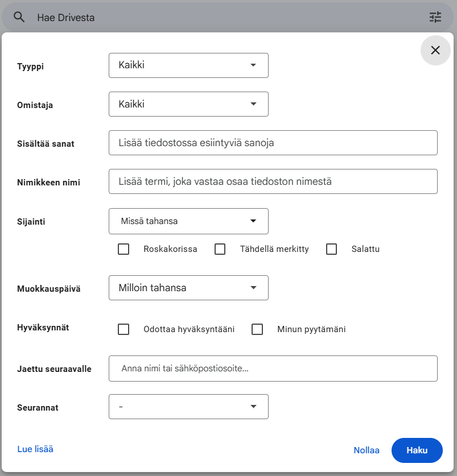
Task: Open the Lue lisää link
Action: point(35,449)
